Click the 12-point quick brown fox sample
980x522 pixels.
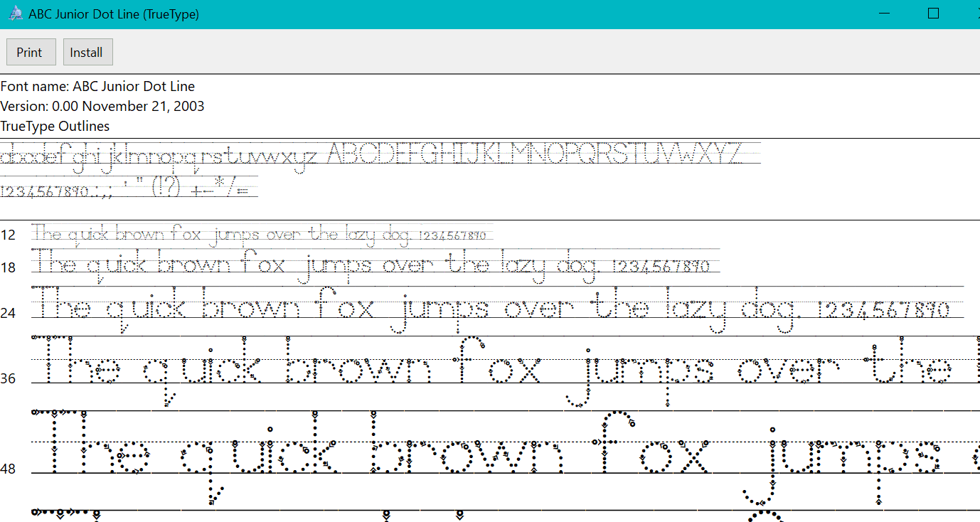(262, 235)
